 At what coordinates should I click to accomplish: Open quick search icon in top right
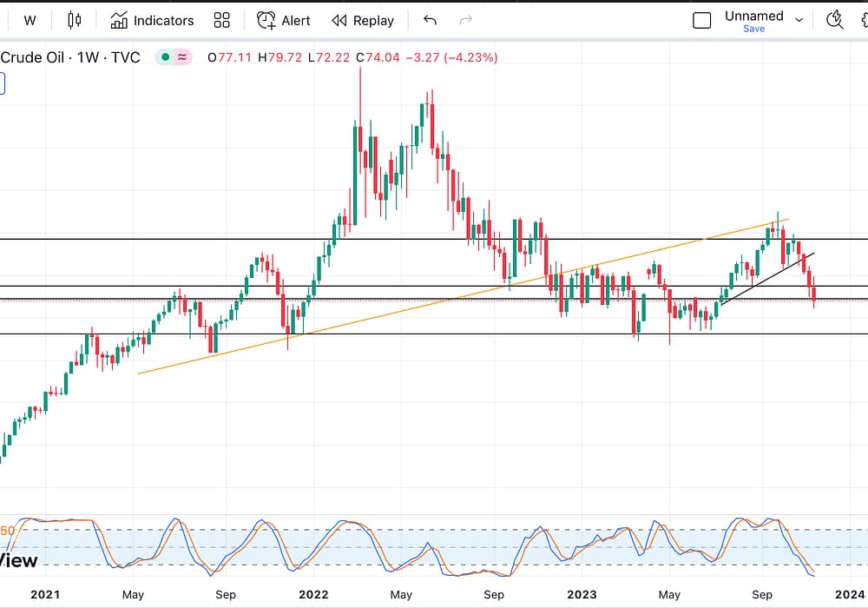[x=835, y=20]
